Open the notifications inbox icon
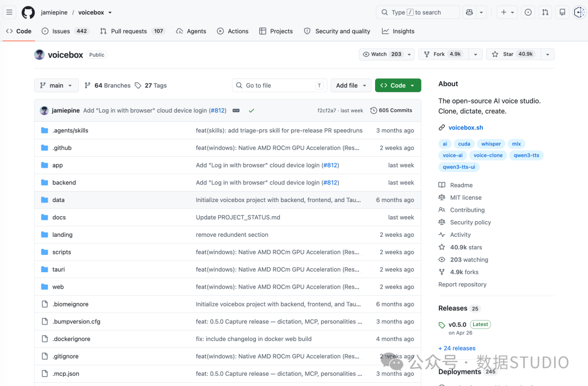 (x=562, y=13)
